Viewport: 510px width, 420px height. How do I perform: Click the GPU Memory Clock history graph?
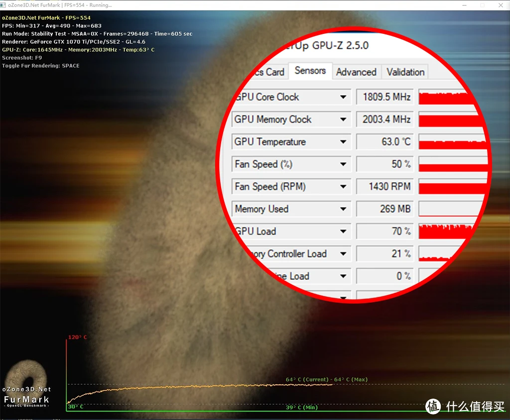(449, 119)
